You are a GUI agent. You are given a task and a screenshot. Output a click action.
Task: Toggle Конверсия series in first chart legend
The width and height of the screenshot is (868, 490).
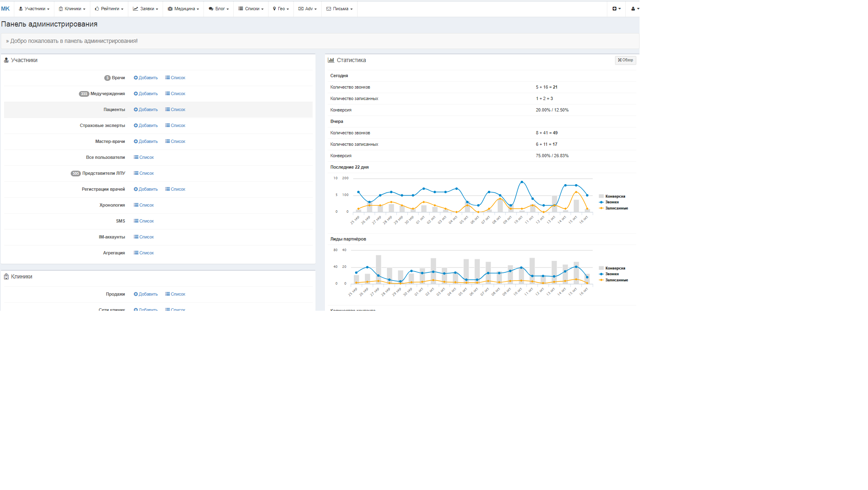tap(615, 196)
